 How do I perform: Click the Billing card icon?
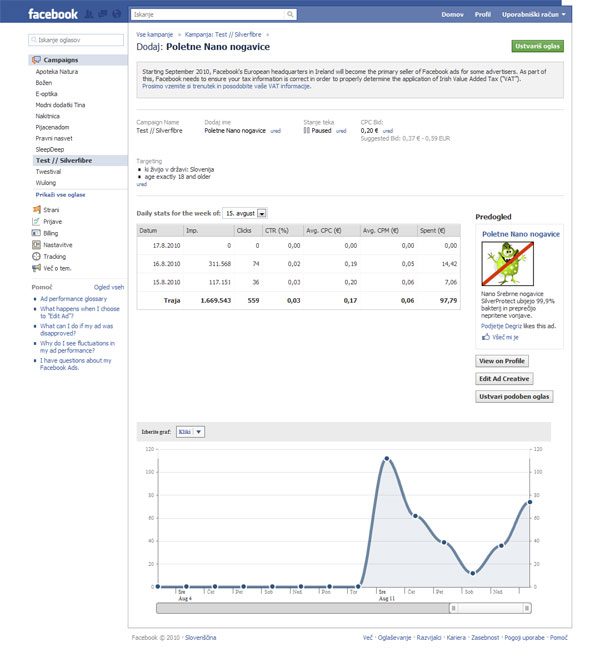coord(36,233)
